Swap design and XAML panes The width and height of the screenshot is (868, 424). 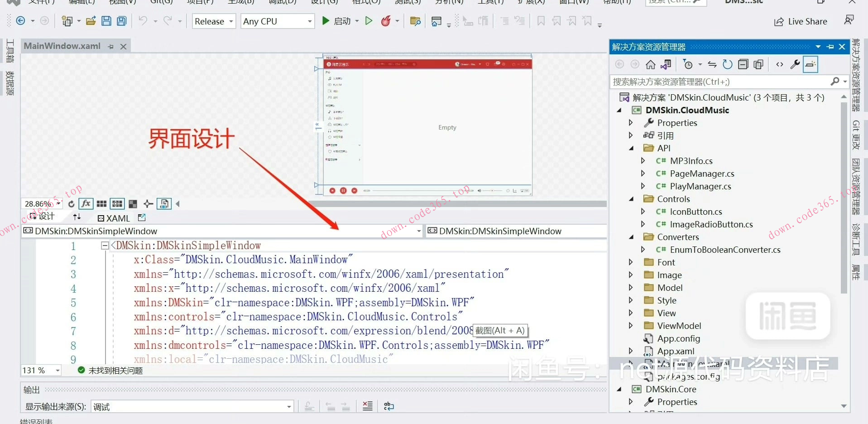pos(77,217)
